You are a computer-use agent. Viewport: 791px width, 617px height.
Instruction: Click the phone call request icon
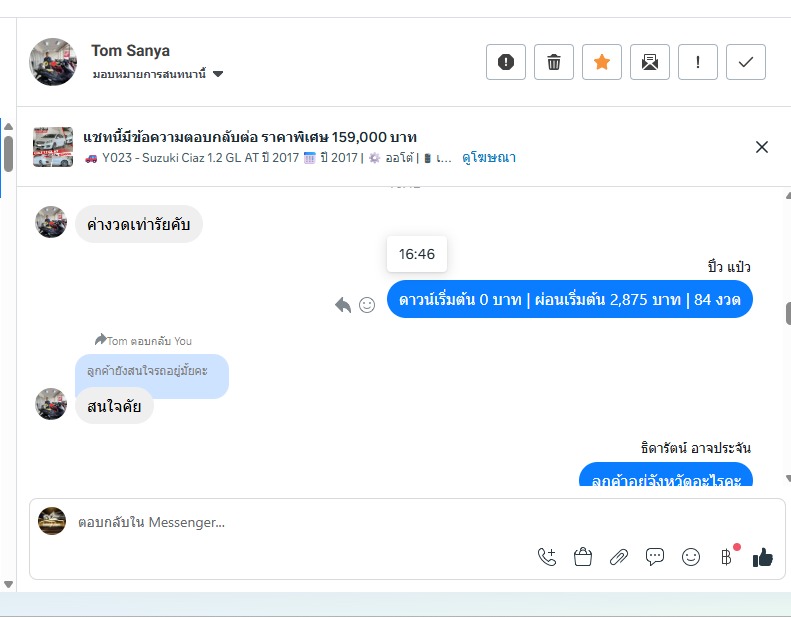(547, 557)
